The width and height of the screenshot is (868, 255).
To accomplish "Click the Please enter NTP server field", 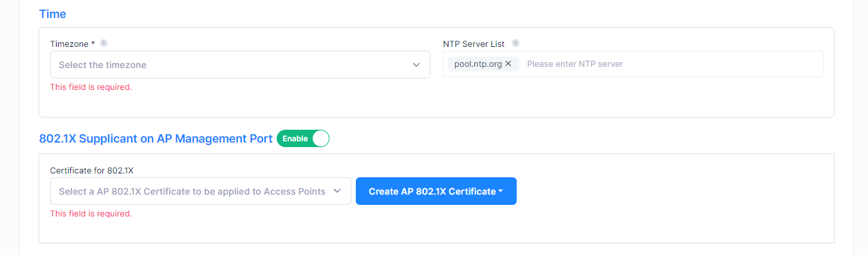I will 575,64.
